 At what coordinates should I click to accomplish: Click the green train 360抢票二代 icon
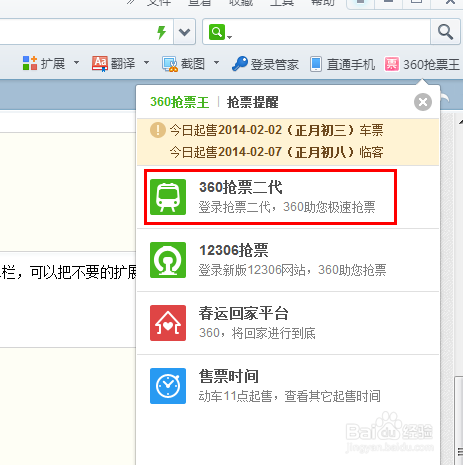(x=168, y=197)
